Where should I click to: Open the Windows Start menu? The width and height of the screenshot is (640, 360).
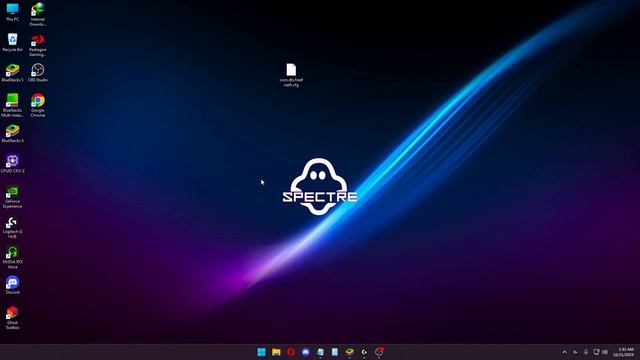(261, 352)
